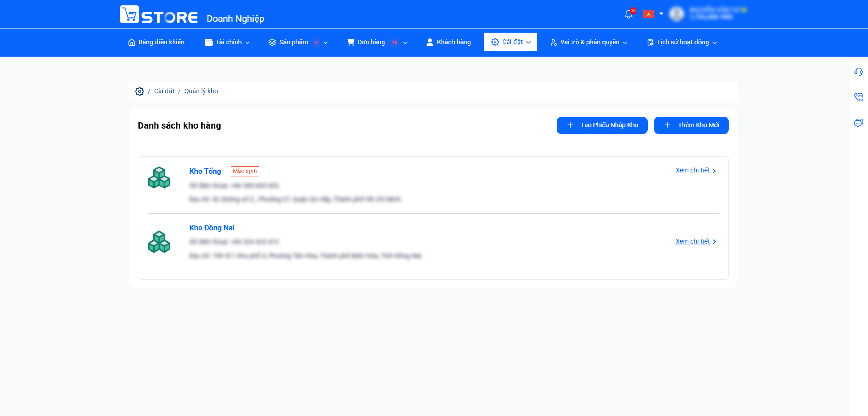Click the headset support icon
Viewport: 868px width, 416px height.
pos(858,72)
